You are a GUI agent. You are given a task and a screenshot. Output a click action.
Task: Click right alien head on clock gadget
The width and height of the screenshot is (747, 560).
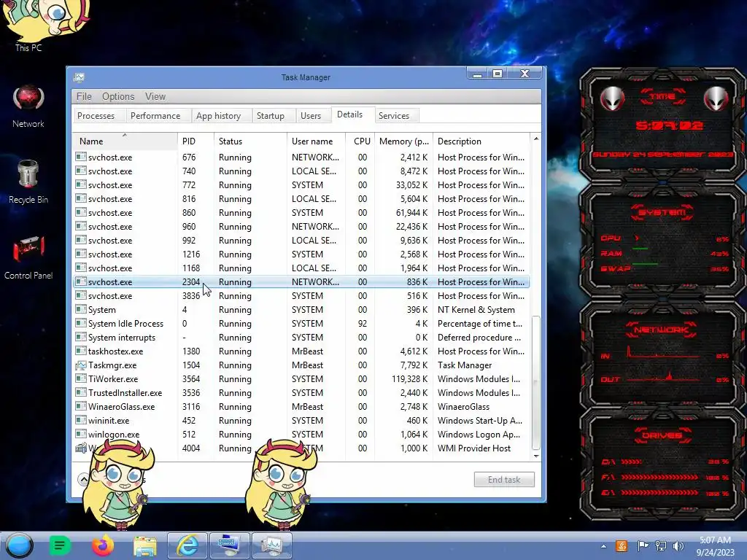point(716,98)
